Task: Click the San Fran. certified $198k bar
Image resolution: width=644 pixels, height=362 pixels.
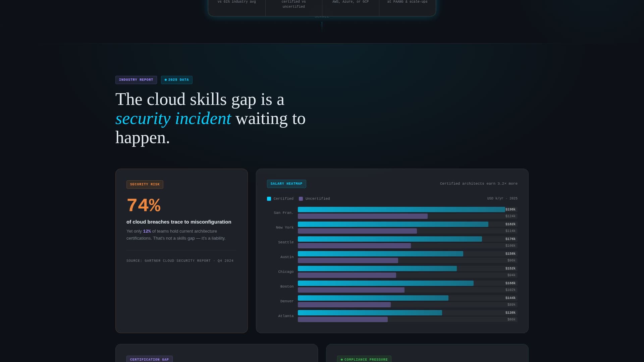Action: [401, 209]
